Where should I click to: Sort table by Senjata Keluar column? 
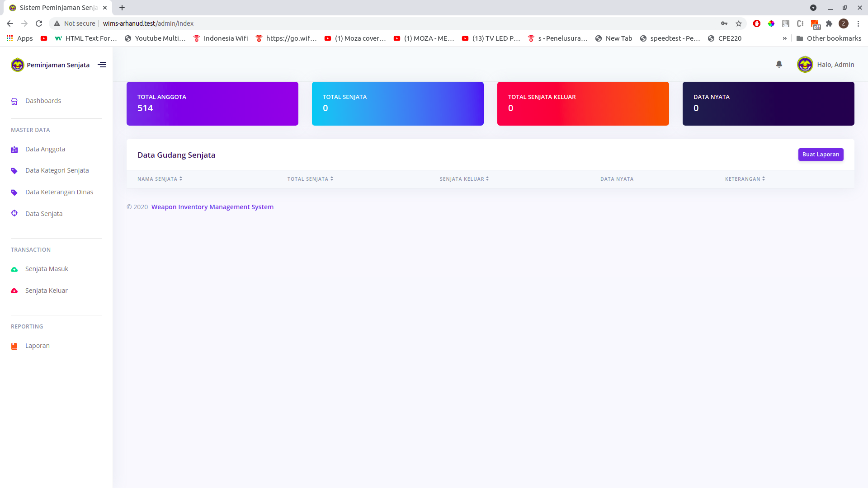(x=464, y=179)
